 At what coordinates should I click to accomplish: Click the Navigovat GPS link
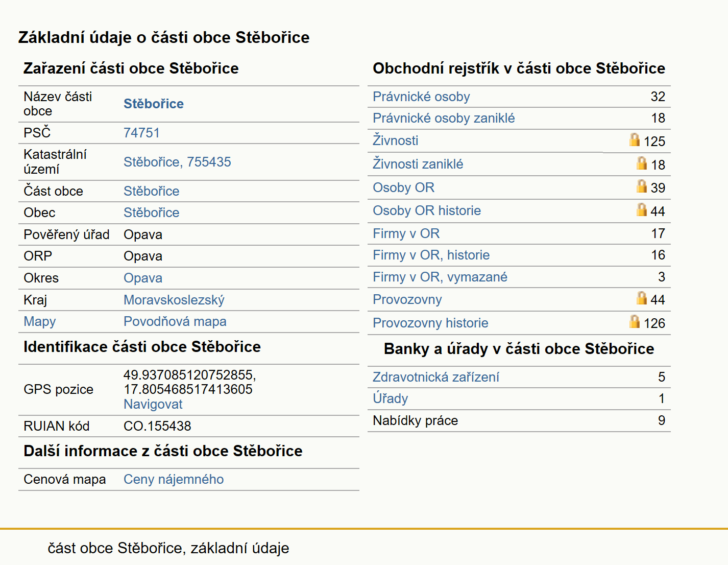tap(153, 404)
